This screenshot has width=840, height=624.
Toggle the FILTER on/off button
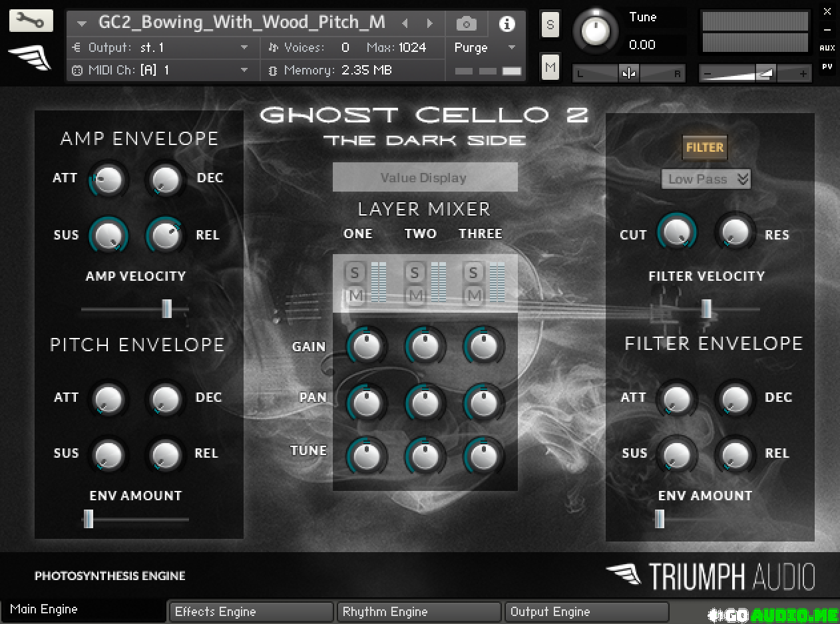coord(706,148)
